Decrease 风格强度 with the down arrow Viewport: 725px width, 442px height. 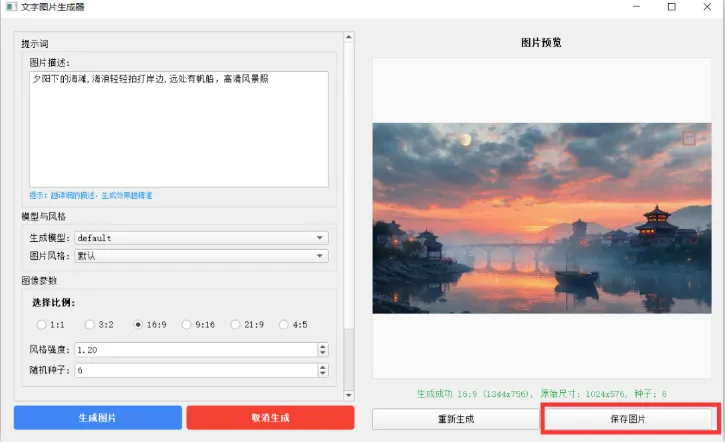(x=322, y=353)
